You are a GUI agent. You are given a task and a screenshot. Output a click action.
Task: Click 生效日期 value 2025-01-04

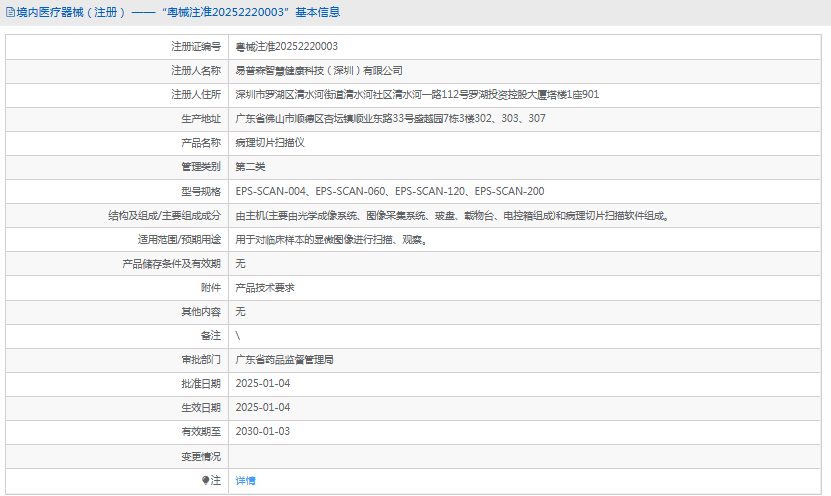click(263, 408)
